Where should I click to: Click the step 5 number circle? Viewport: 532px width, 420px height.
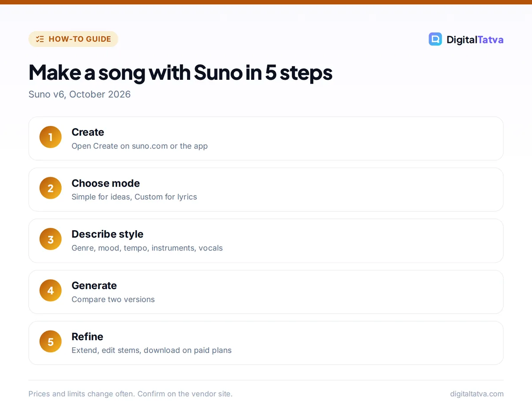tap(51, 341)
